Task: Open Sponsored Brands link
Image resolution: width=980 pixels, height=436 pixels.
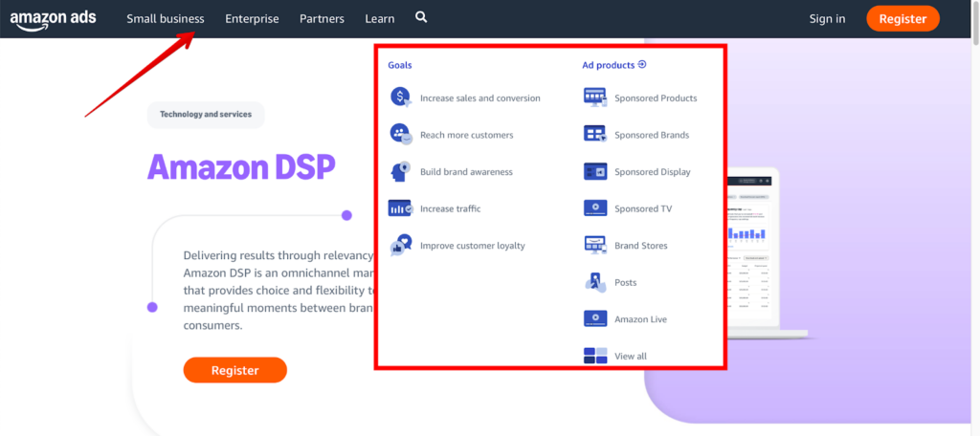Action: pos(652,135)
